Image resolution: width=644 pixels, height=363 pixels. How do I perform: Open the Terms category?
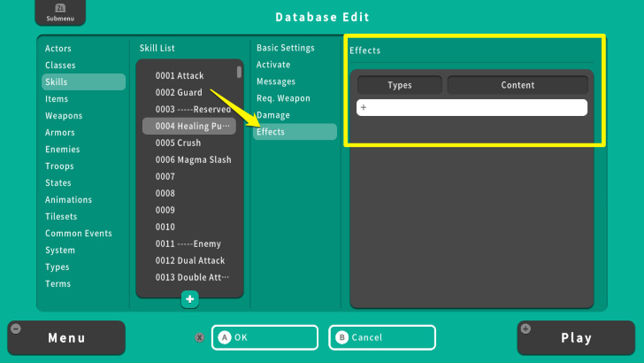tap(57, 284)
